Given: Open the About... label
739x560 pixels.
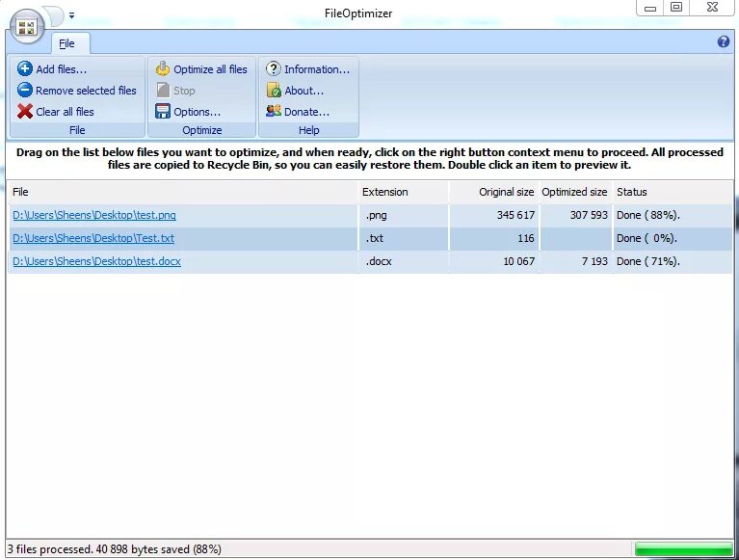Looking at the screenshot, I should pos(304,91).
